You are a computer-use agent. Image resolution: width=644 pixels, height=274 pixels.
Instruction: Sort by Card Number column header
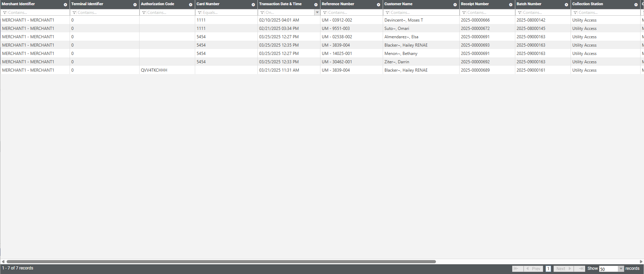(208, 4)
